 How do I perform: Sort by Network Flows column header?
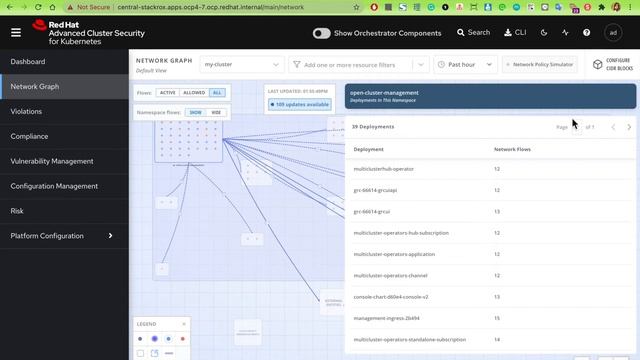tap(512, 149)
